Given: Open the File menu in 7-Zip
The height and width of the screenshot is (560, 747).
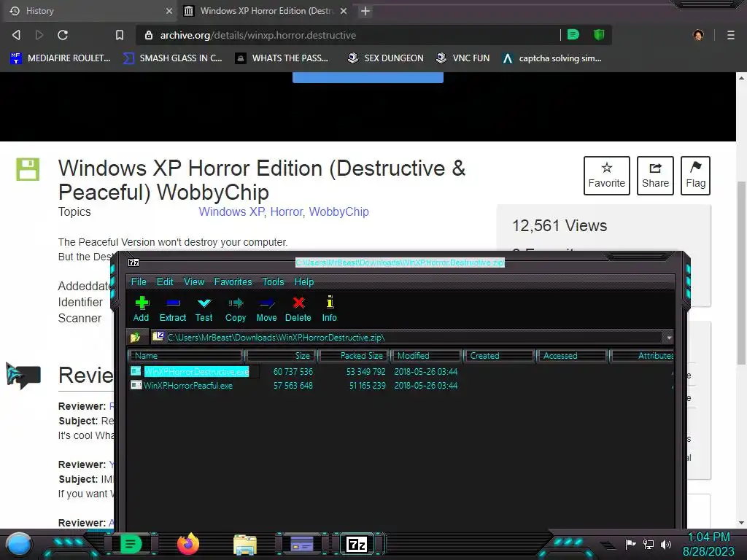Looking at the screenshot, I should [x=139, y=282].
